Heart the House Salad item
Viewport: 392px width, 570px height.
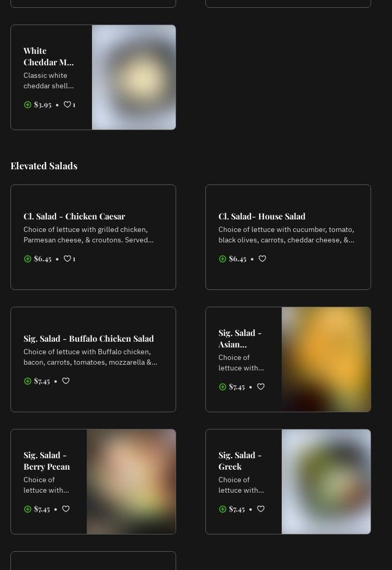pos(262,259)
